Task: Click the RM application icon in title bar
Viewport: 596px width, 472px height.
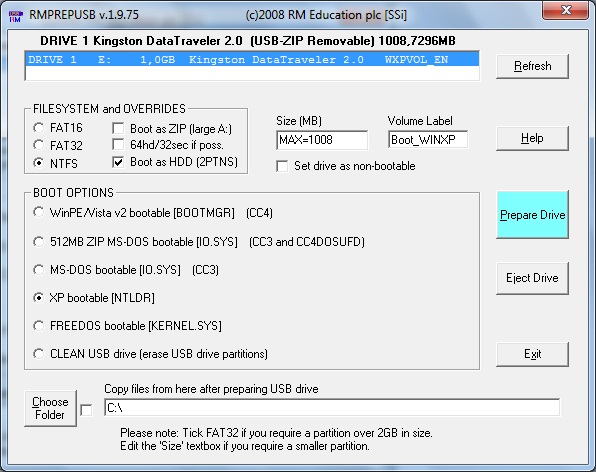Action: pos(16,16)
